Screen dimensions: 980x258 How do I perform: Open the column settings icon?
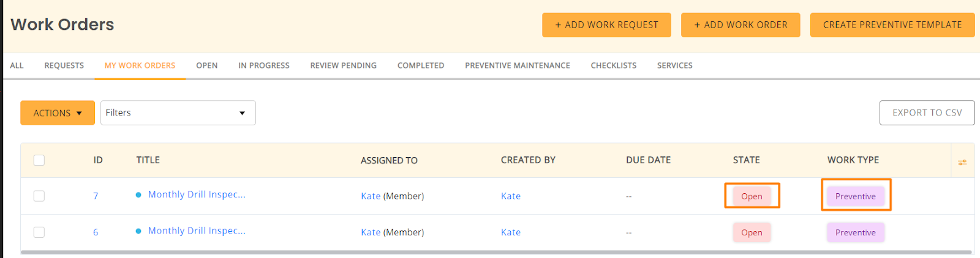[962, 162]
